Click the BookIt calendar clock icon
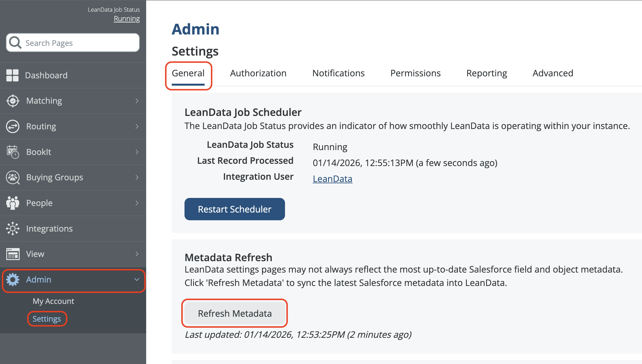Screen dimensions: 642x364 13,152
